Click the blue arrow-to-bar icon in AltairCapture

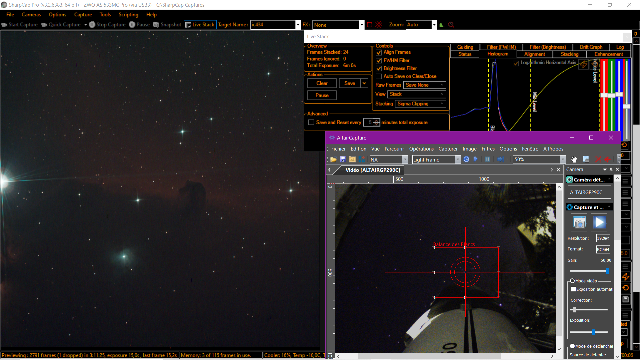point(500,160)
